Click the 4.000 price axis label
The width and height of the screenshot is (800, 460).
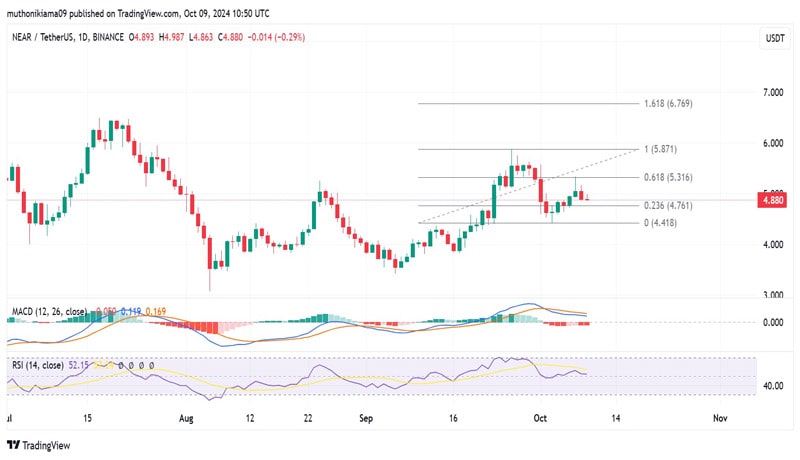click(773, 245)
